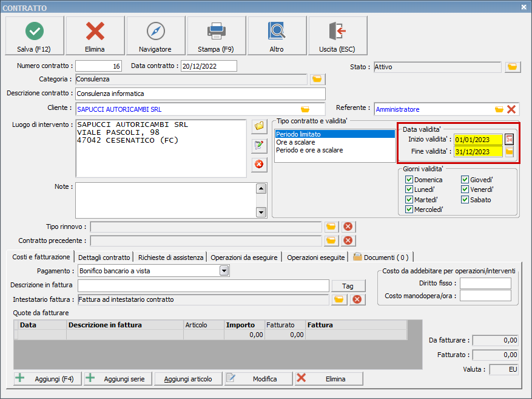Image resolution: width=532 pixels, height=399 pixels.
Task: Click the Costo manodopera/ora field
Action: click(485, 295)
